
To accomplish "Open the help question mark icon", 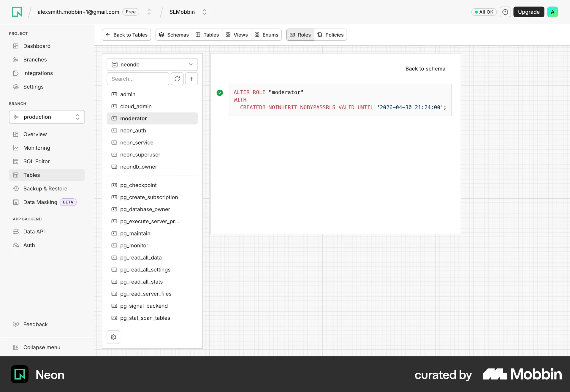I will point(505,12).
